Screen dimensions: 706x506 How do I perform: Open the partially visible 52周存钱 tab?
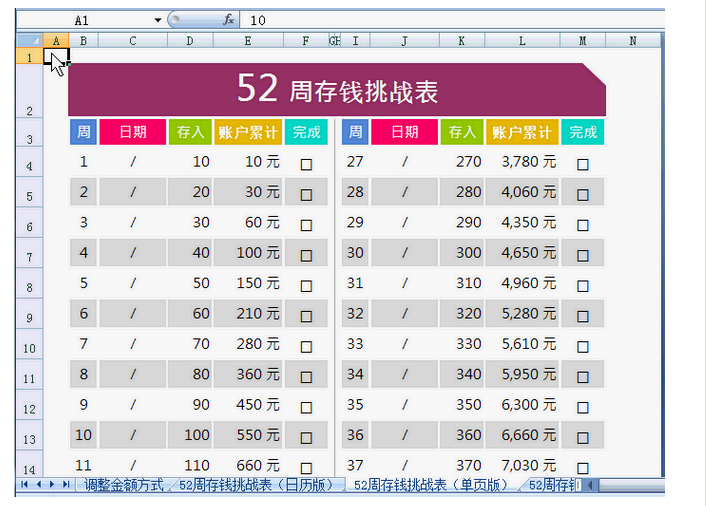tap(554, 485)
